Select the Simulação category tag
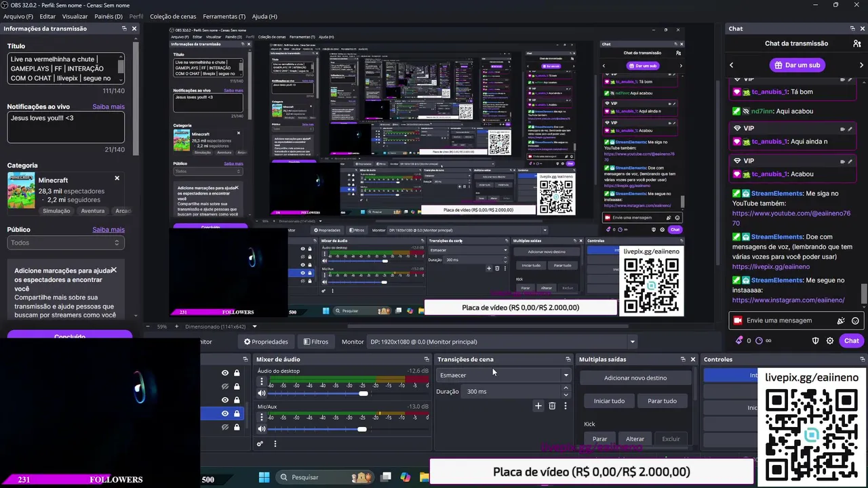The width and height of the screenshot is (868, 488). (56, 211)
